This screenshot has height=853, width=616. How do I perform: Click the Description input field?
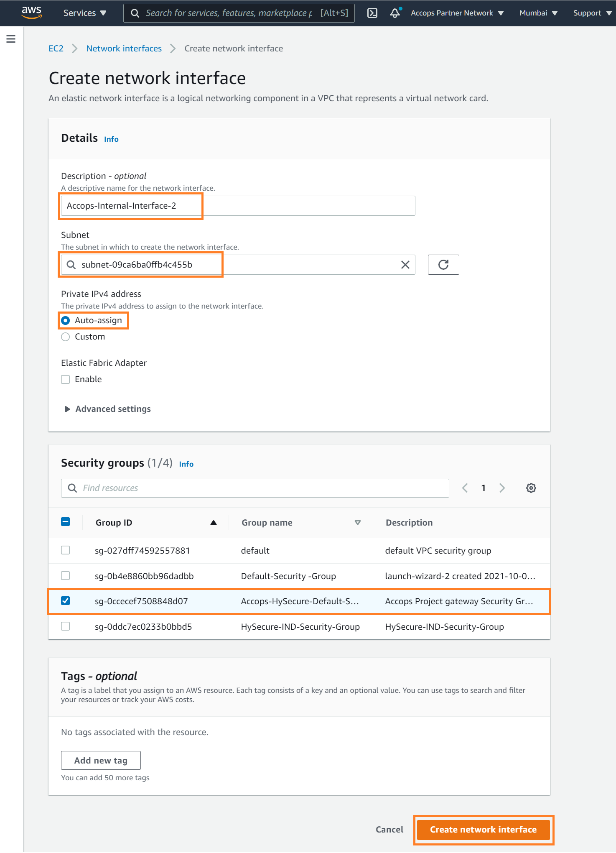click(238, 206)
